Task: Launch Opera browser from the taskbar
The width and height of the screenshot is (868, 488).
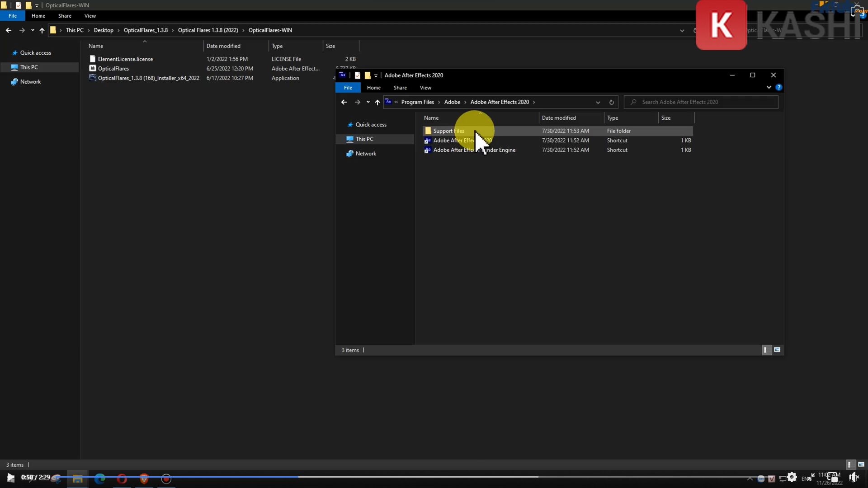Action: (x=122, y=478)
